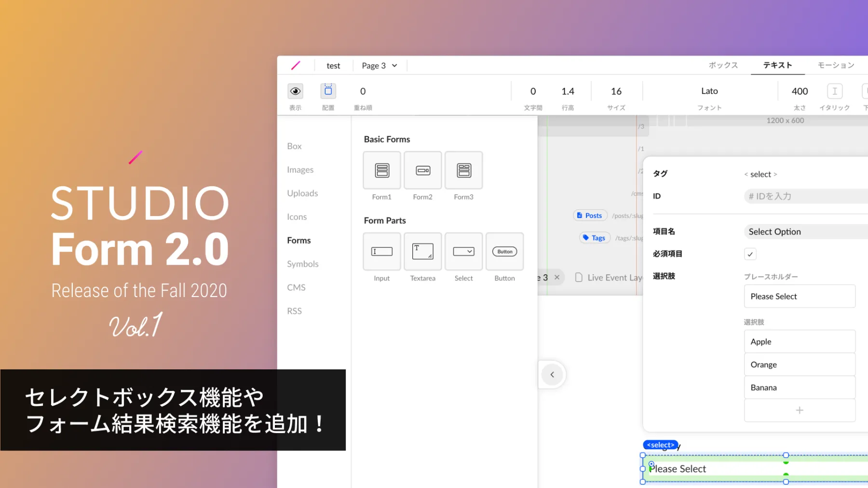The width and height of the screenshot is (868, 488).
Task: Toggle italic (イタリック) text icon
Action: [x=835, y=91]
